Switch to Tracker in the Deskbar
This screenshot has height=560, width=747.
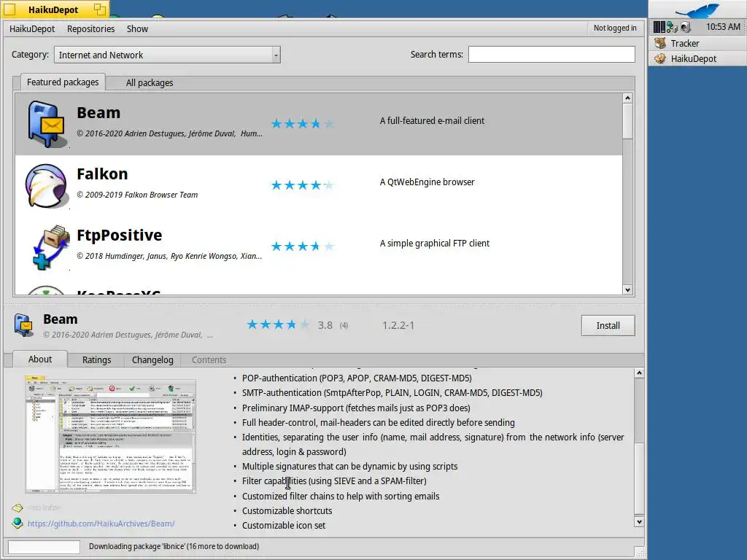coord(697,43)
